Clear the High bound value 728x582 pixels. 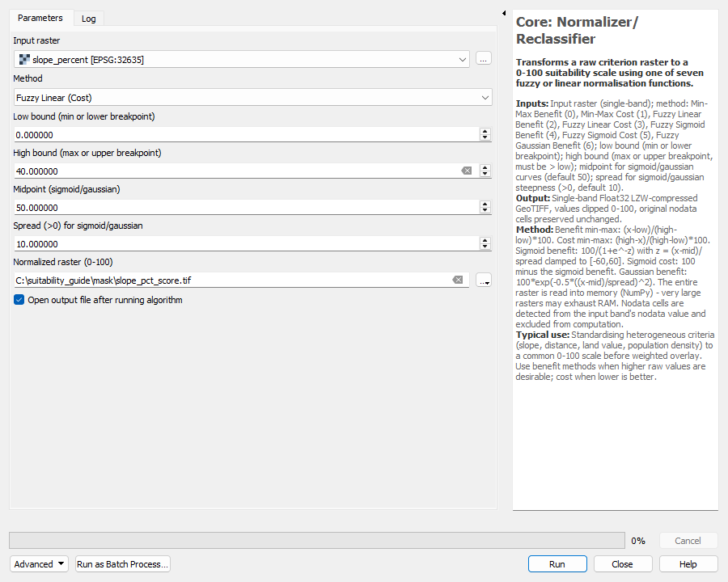[467, 171]
